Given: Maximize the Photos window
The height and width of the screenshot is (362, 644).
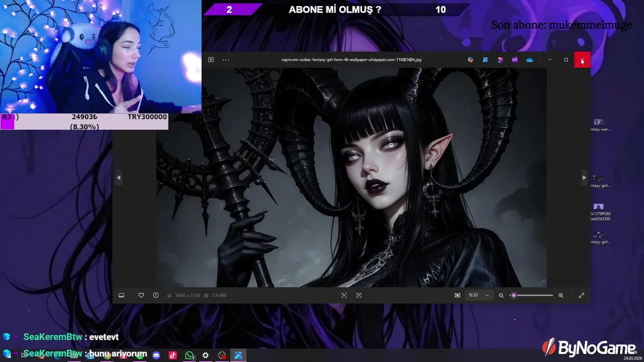Looking at the screenshot, I should click(566, 59).
